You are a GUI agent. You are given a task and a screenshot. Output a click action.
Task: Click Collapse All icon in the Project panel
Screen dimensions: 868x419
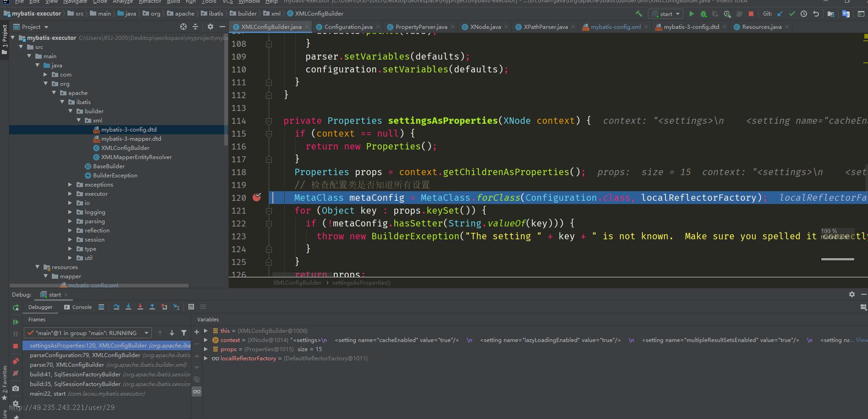point(195,27)
